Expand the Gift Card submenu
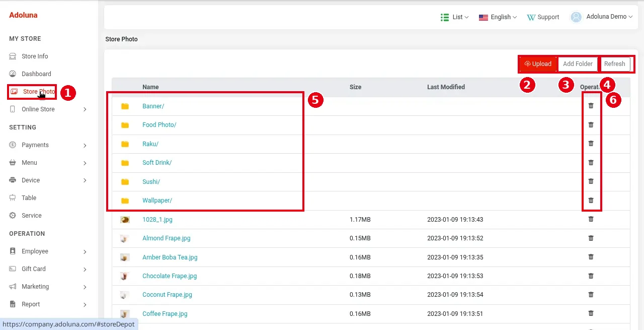This screenshot has width=644, height=330. [85, 269]
